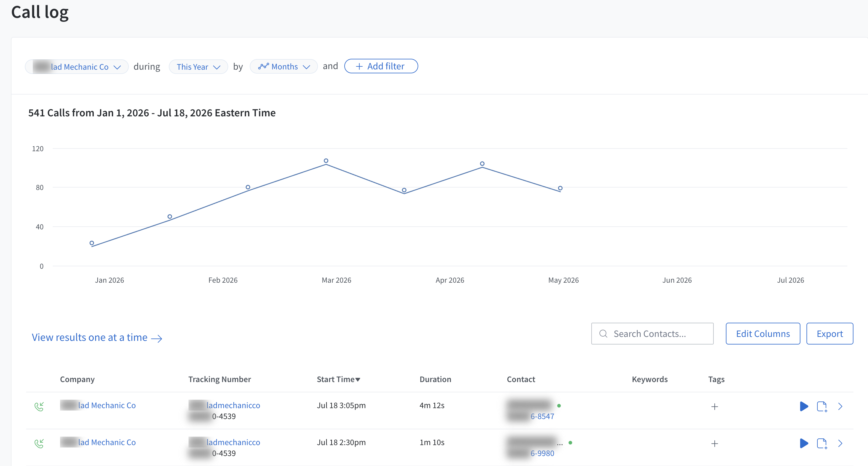
Task: Open details chevron for 2:30pm call
Action: coord(840,443)
